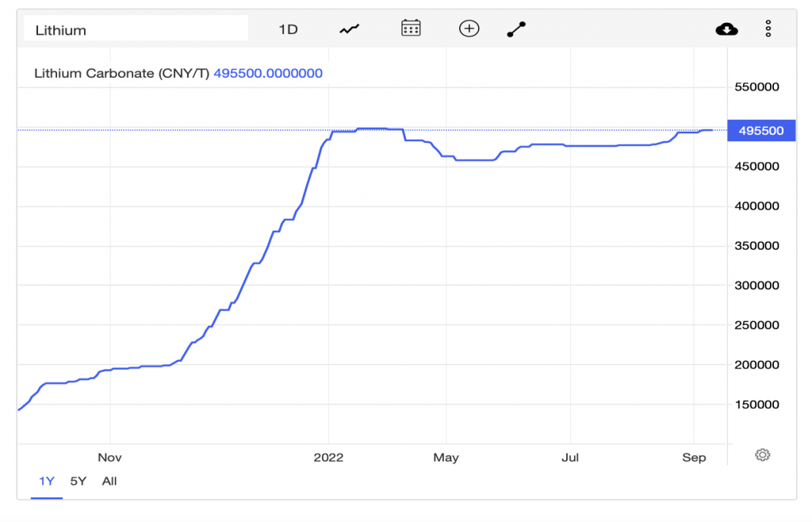
Task: Download chart data via cloud icon
Action: pos(726,29)
